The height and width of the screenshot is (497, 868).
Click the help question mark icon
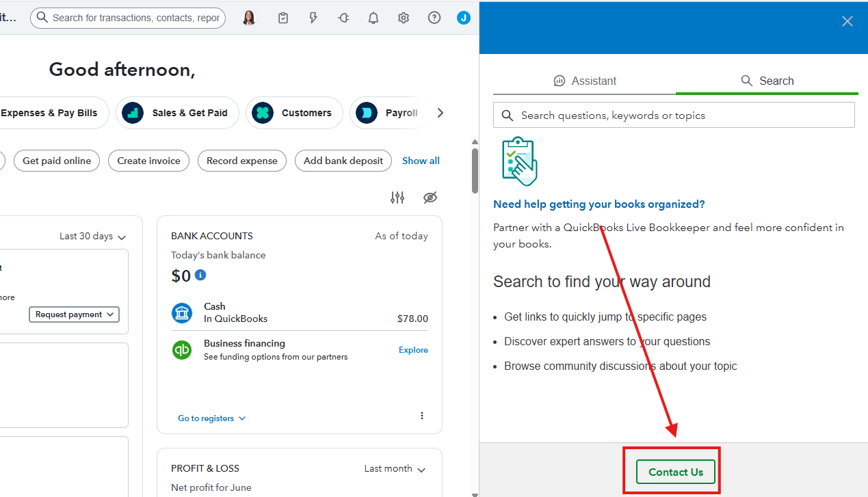(x=434, y=18)
